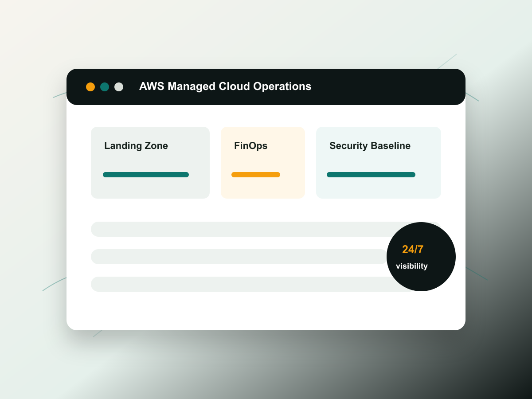Viewport: 532px width, 399px height.
Task: Click the teal window dot
Action: click(x=105, y=87)
